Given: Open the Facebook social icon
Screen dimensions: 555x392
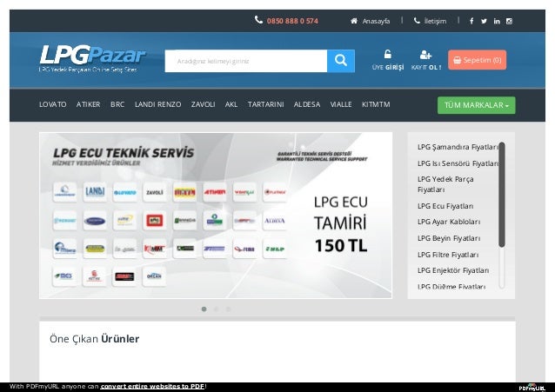Looking at the screenshot, I should 471,21.
